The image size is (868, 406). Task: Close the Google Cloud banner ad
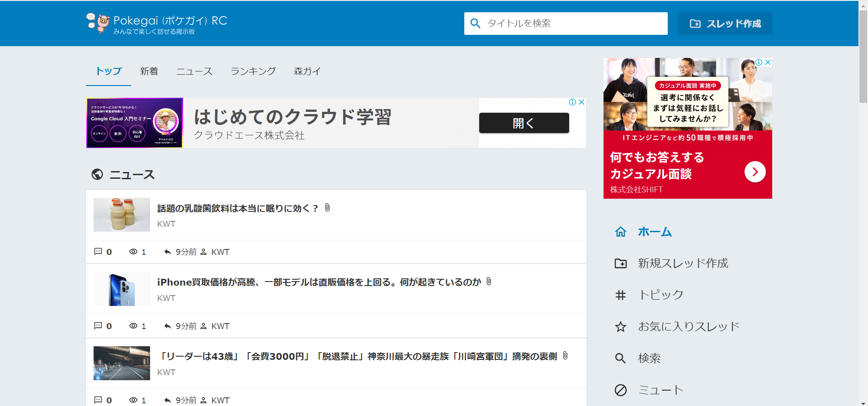[x=582, y=102]
